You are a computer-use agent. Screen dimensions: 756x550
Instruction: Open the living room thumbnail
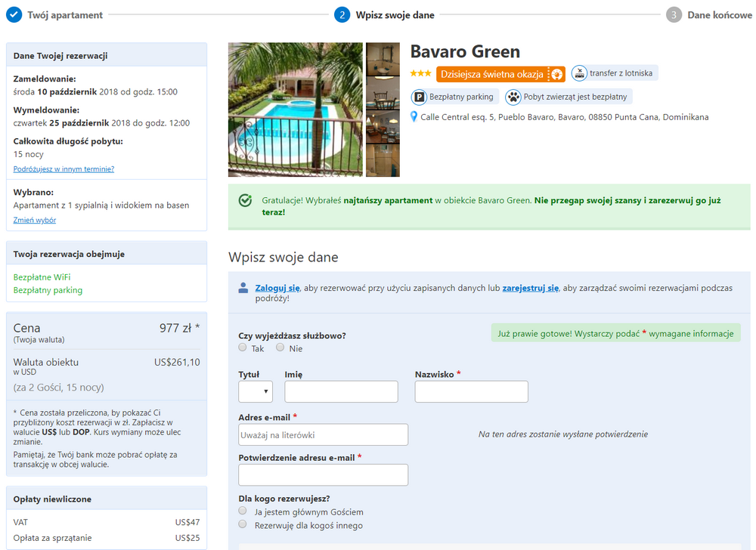click(383, 127)
